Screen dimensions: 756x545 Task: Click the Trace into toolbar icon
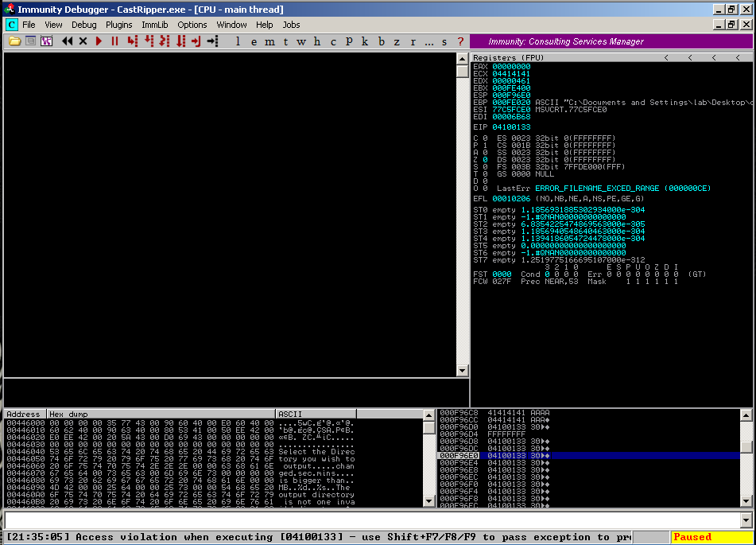tap(165, 41)
